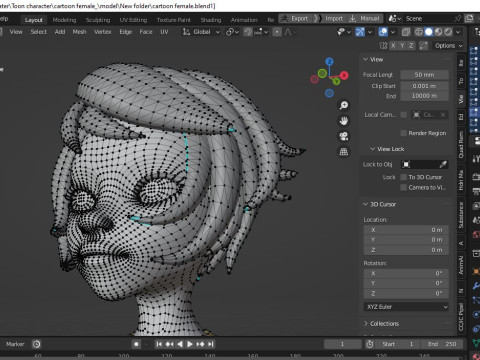Toggle the camera view icon
This screenshot has height=360, width=480.
tap(344, 136)
